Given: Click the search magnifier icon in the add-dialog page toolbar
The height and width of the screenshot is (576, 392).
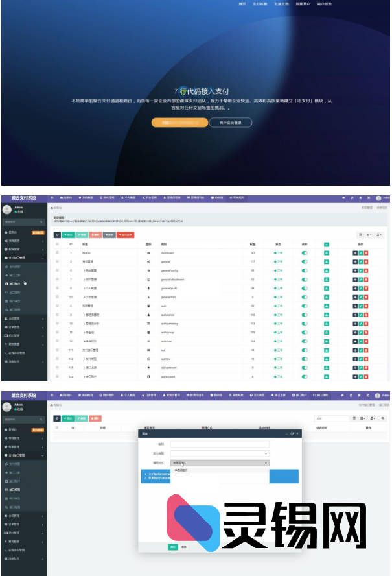Looking at the screenshot, I should coord(384,419).
